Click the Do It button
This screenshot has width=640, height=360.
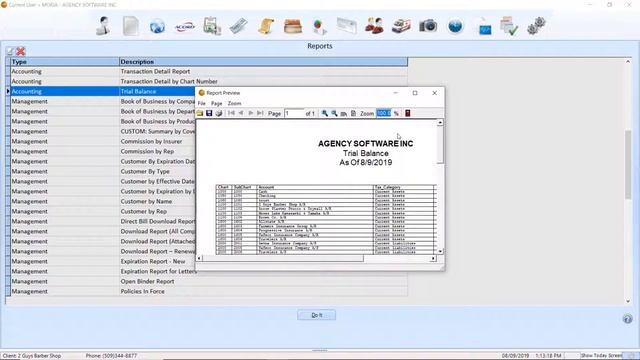pyautogui.click(x=316, y=315)
